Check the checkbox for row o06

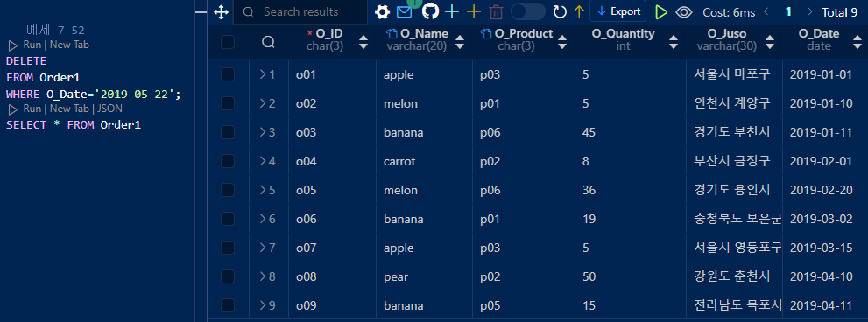click(x=228, y=219)
